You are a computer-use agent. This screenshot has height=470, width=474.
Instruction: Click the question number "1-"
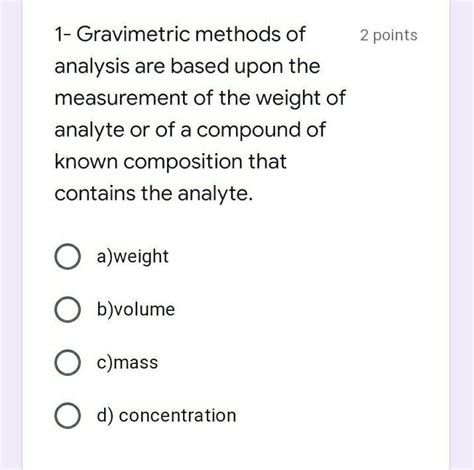point(63,34)
